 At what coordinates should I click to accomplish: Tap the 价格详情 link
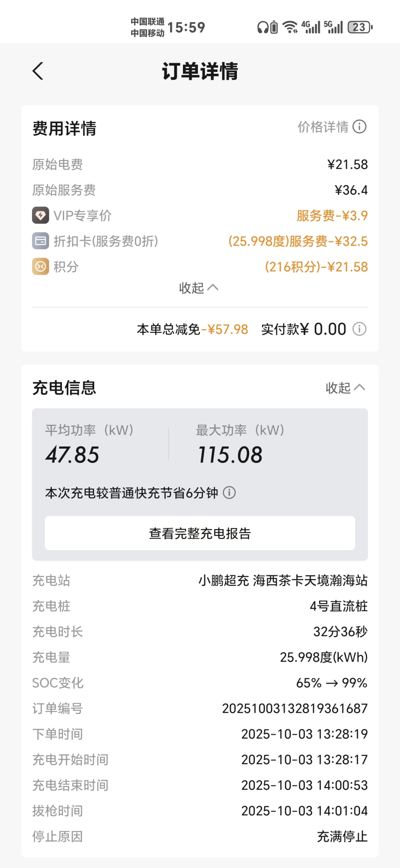point(323,127)
